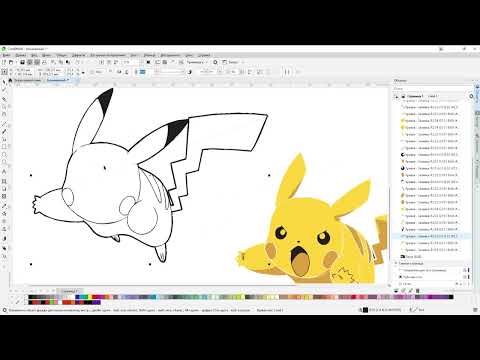Viewport: 480px width, 360px height.
Task: Click the outline pen indicator in the status bar
Action: click(414, 310)
